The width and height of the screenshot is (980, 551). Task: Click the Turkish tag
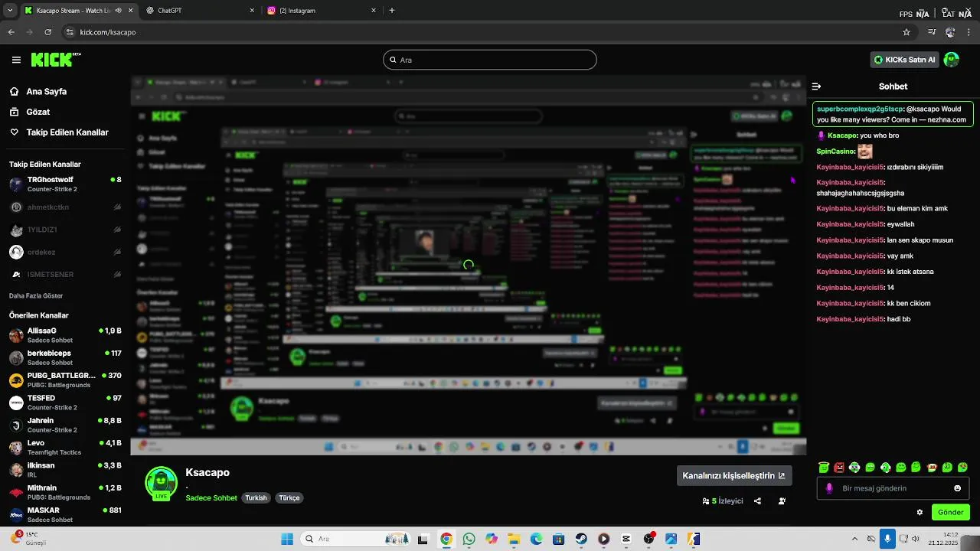click(256, 497)
